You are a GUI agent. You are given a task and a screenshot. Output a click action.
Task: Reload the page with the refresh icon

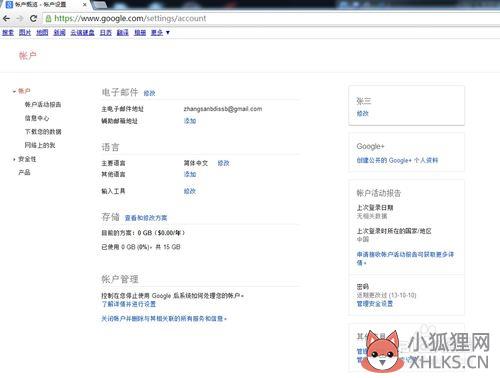(33, 19)
